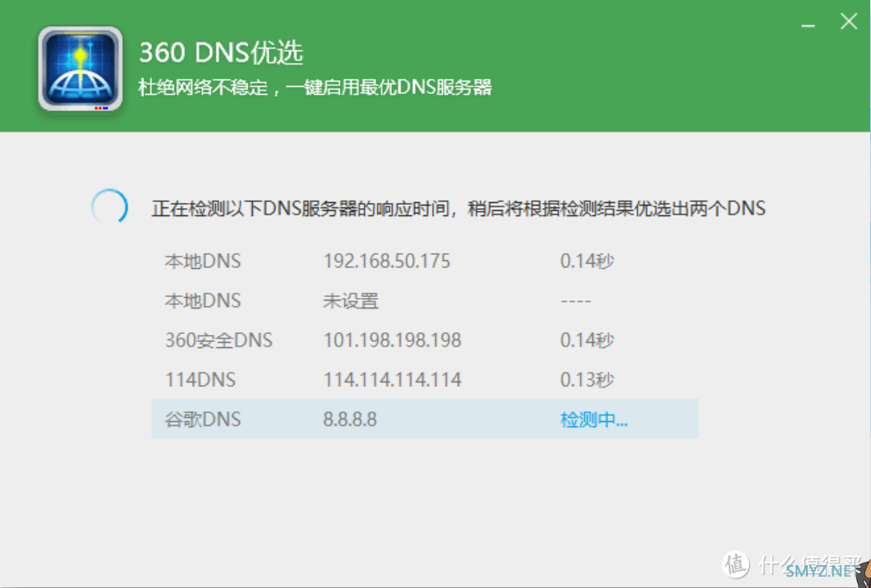871x588 pixels.
Task: Click the ---- placeholder for unset DNS
Action: click(x=576, y=301)
